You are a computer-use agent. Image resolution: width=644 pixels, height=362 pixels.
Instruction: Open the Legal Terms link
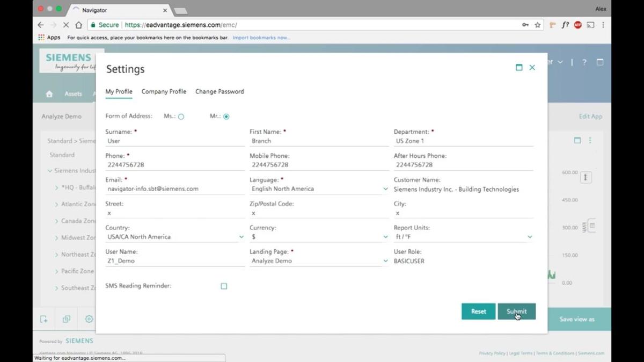click(x=521, y=353)
